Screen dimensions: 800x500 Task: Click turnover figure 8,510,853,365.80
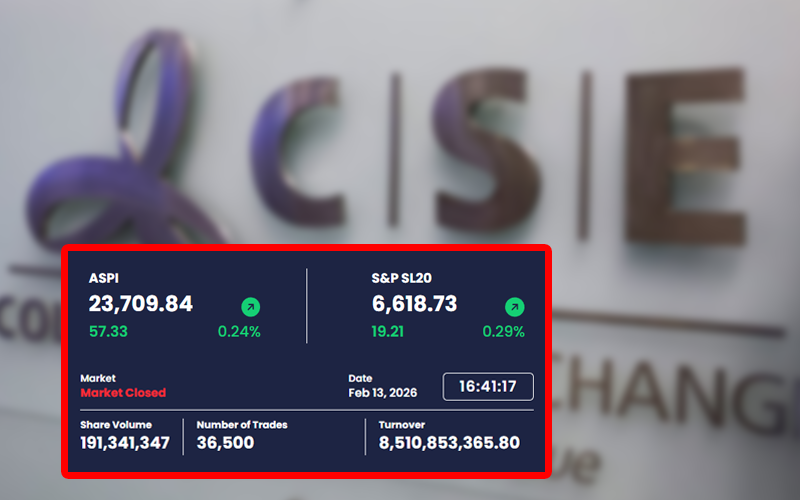pyautogui.click(x=449, y=443)
